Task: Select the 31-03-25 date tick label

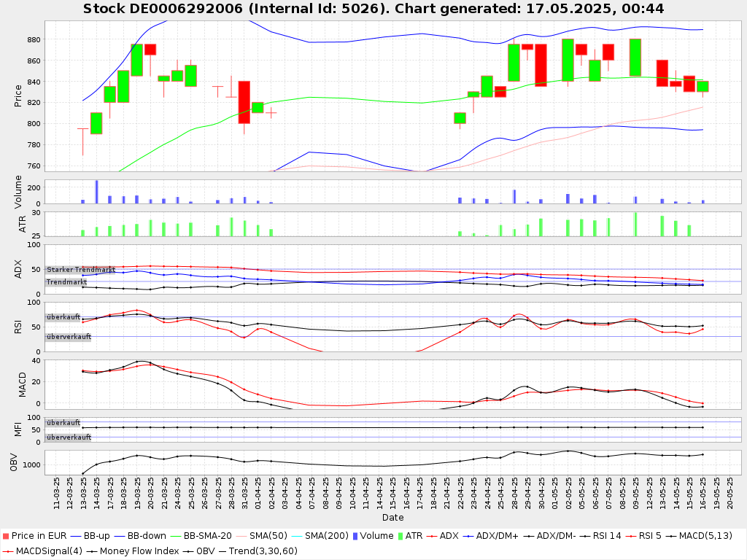Action: [x=244, y=494]
